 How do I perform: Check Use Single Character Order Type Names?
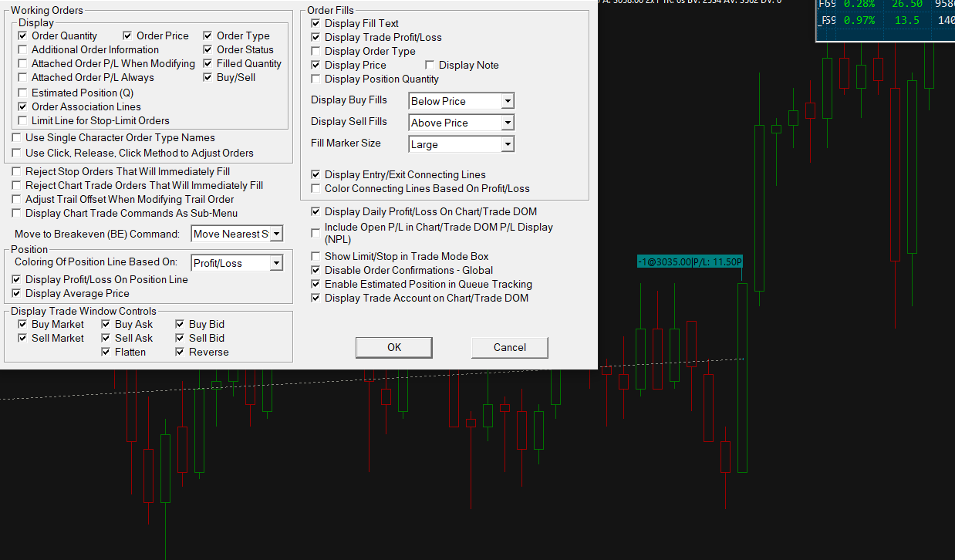tap(16, 138)
